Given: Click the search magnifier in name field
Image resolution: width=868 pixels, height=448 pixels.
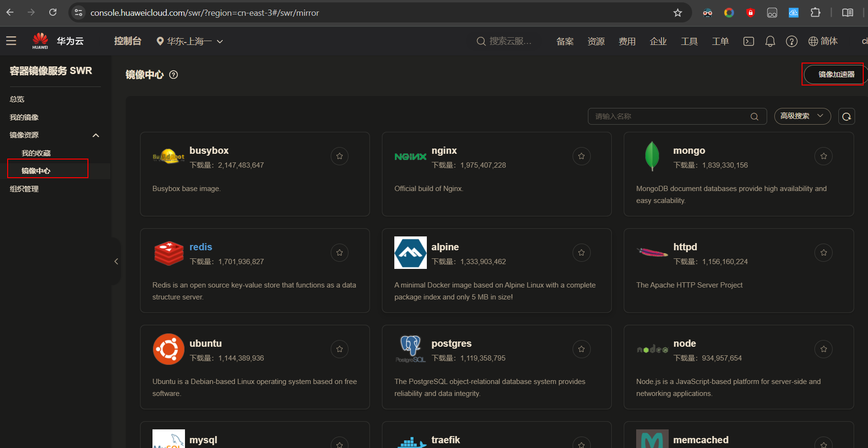Looking at the screenshot, I should click(754, 117).
